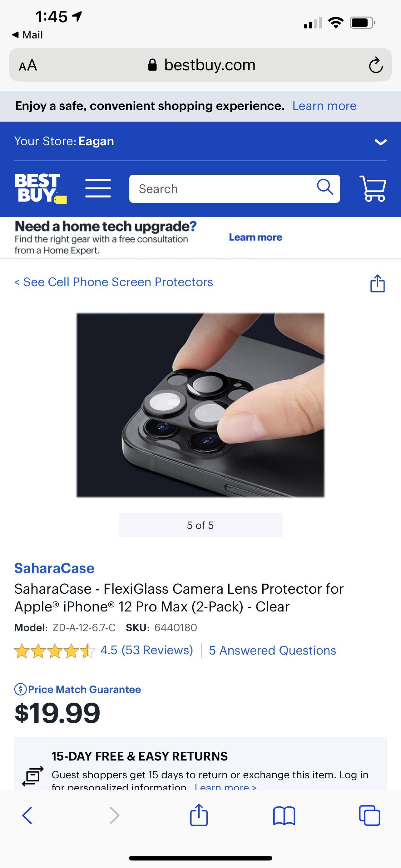Go to Best Buy home logo
This screenshot has height=868, width=401.
pos(40,188)
